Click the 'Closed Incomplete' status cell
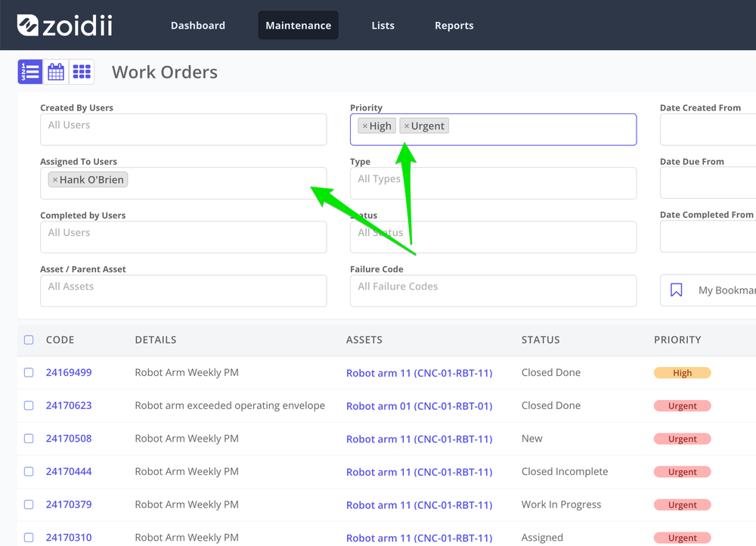The width and height of the screenshot is (756, 546). 565,471
